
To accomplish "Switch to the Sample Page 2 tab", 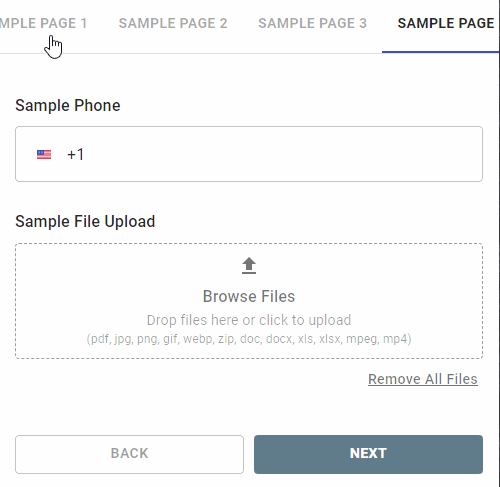I will 173,23.
